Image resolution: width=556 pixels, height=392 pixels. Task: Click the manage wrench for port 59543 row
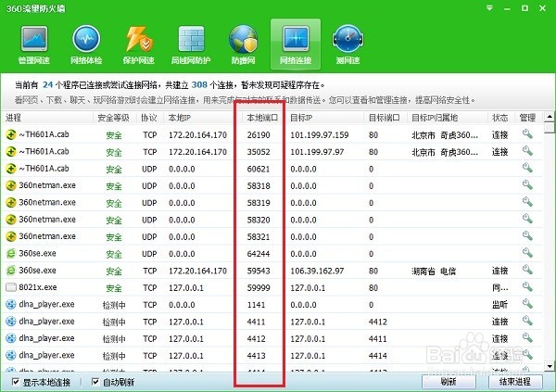point(527,271)
